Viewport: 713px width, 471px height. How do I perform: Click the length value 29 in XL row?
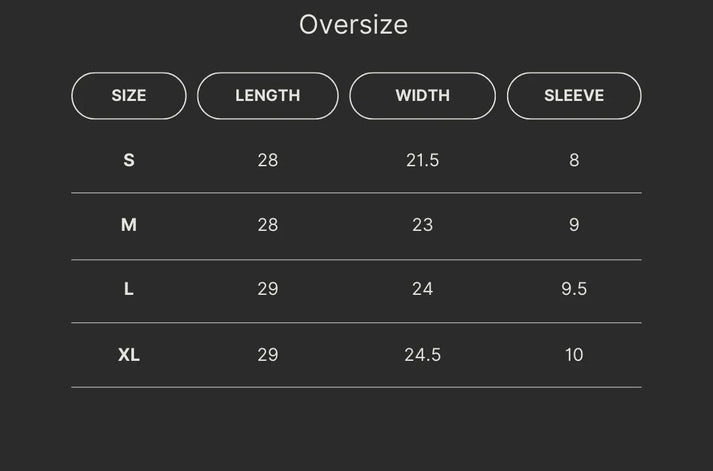(268, 355)
